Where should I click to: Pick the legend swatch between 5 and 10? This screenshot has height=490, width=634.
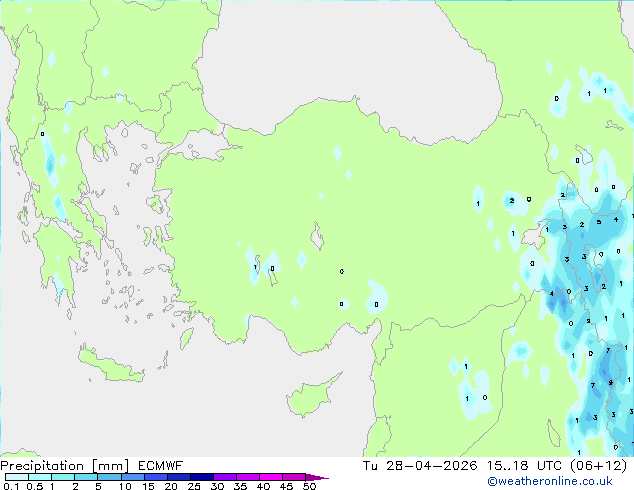tap(109, 477)
